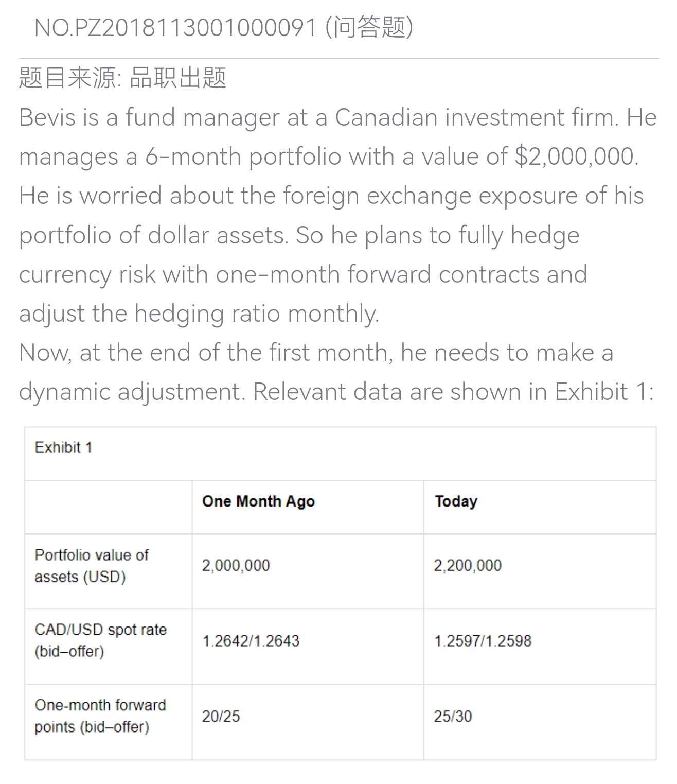Viewport: 677px width, 784px height.
Task: Click the One Month Ago column header
Action: pos(258,501)
